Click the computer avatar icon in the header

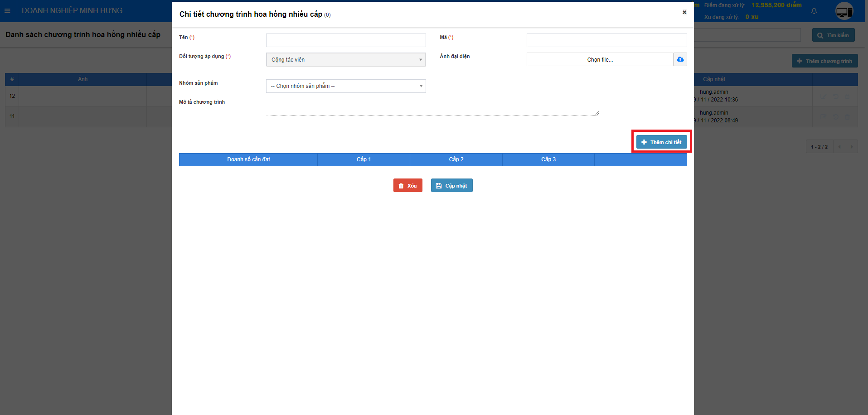[x=844, y=11]
